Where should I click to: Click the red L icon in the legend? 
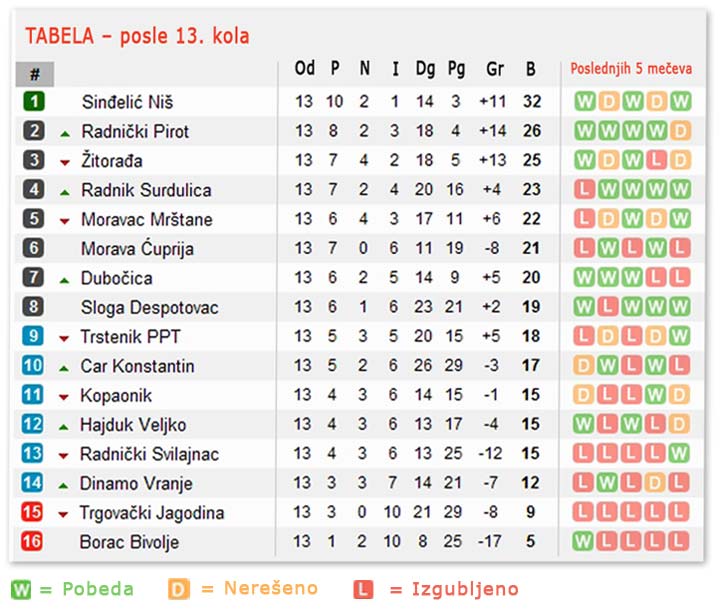[x=363, y=589]
